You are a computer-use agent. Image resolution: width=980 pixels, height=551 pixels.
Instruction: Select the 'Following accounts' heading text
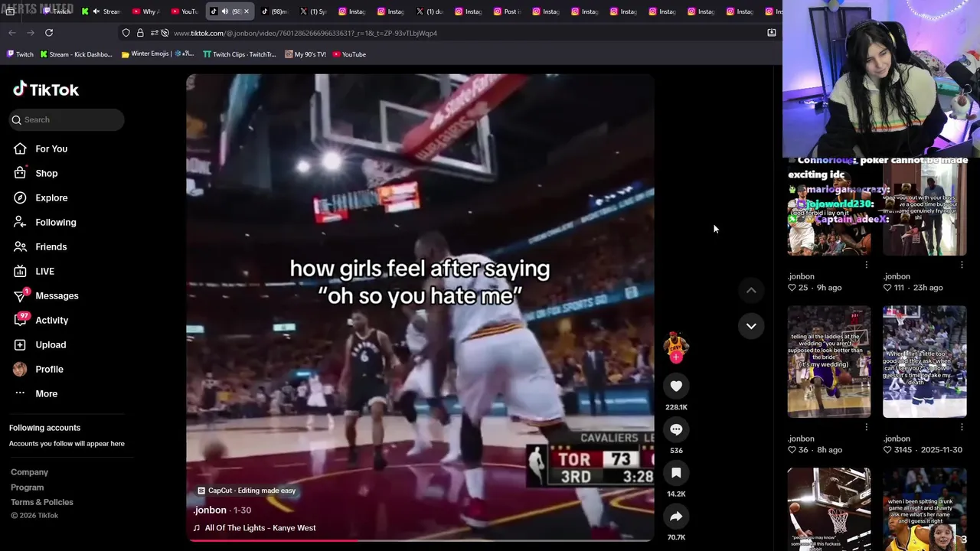tap(44, 428)
